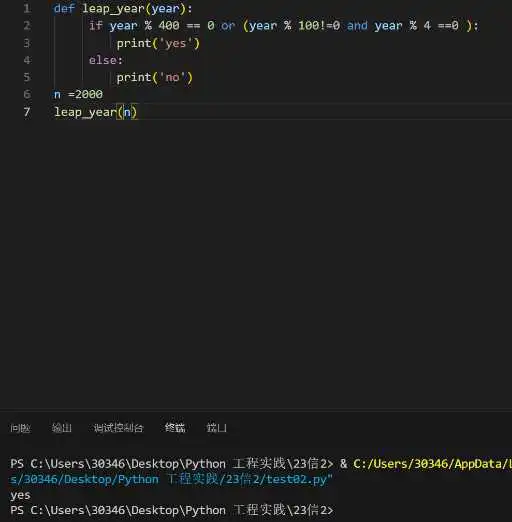
Task: Switch to the 问题 panel tab
Action: click(20, 428)
